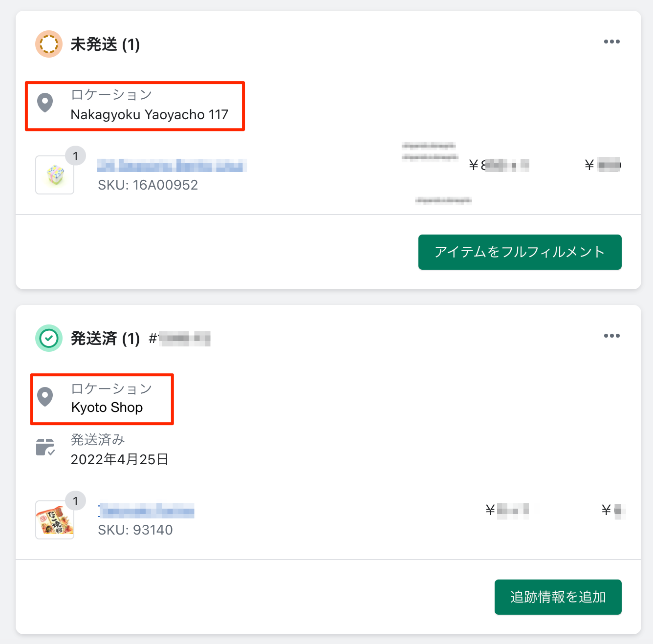Open the cube product thumbnail image
The height and width of the screenshot is (644, 653).
tap(55, 175)
